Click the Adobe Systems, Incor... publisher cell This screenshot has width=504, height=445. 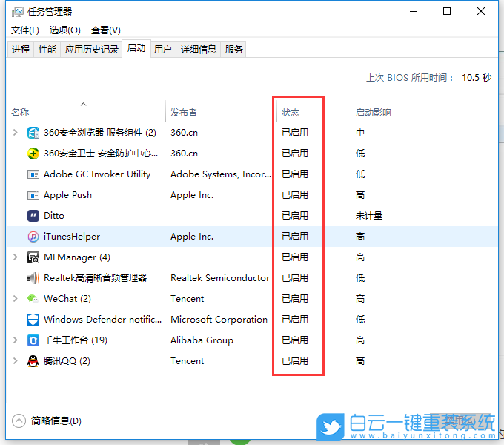pos(221,174)
